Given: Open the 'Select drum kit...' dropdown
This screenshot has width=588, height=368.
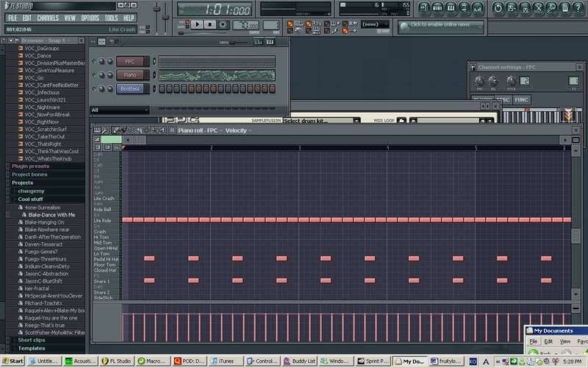Looking at the screenshot, I should coord(321,121).
